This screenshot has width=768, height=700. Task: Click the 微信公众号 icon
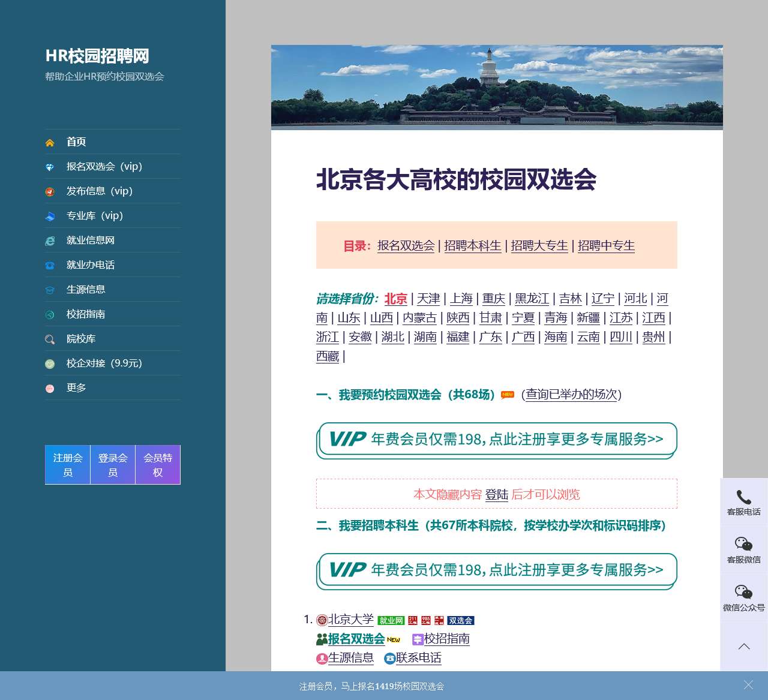(743, 593)
